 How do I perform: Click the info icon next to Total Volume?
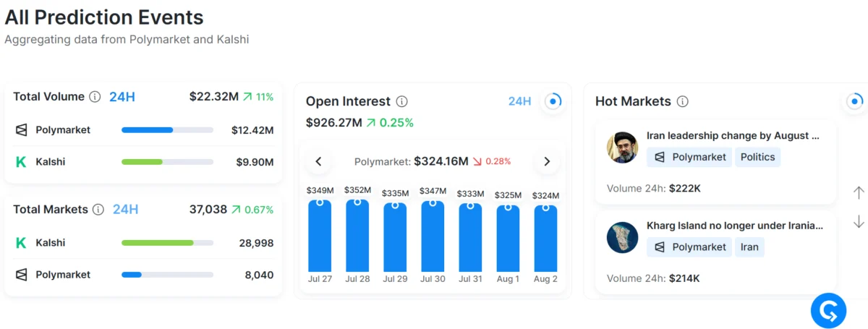point(95,96)
